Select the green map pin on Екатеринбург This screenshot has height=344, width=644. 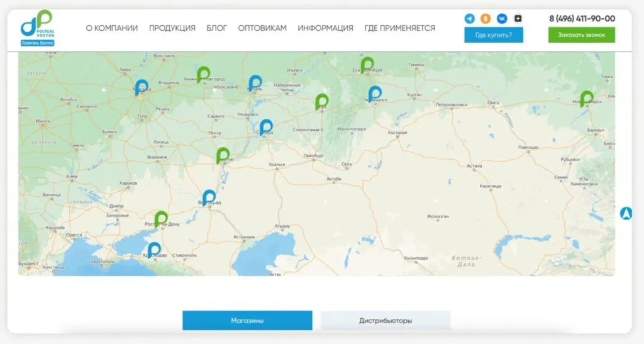point(367,65)
